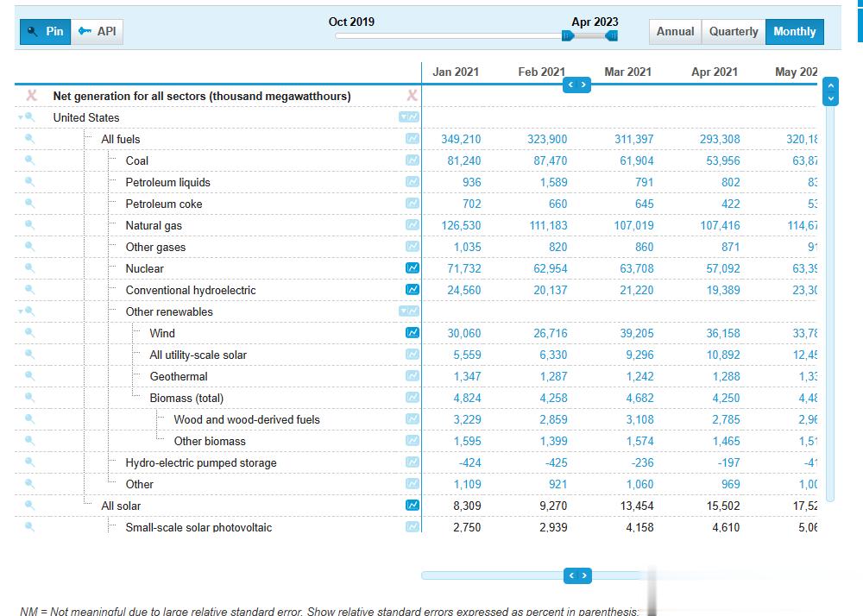This screenshot has width=863, height=616.
Task: Click the magnifier icon in the All solar row
Action: tap(29, 506)
